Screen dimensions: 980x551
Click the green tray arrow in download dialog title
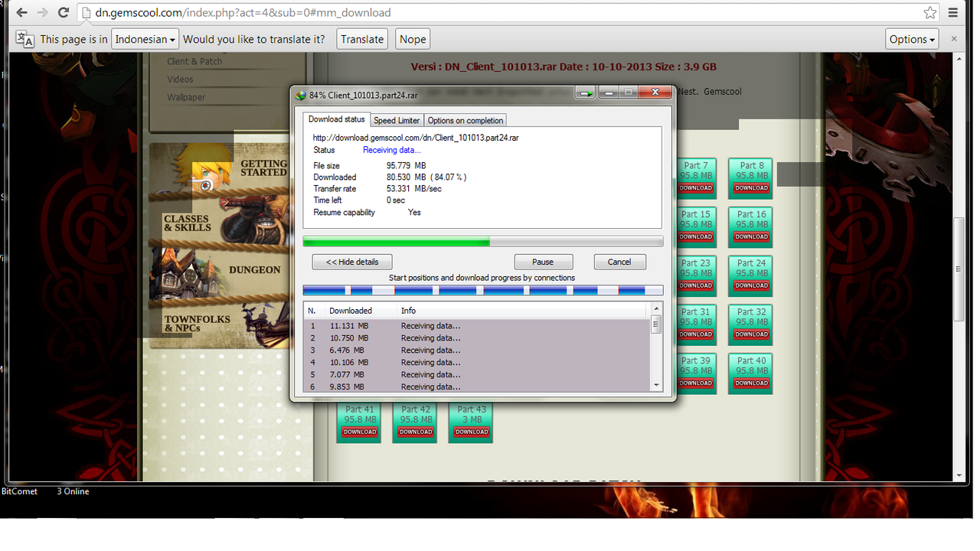tap(586, 93)
